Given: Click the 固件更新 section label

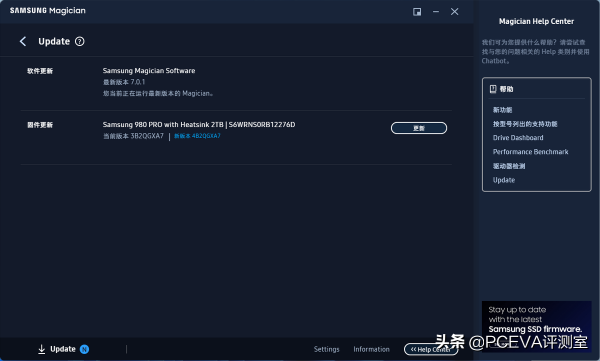Looking at the screenshot, I should coord(40,125).
